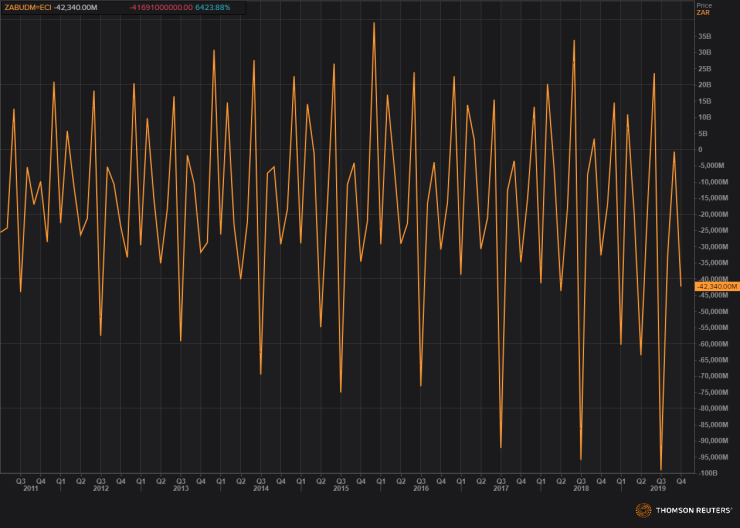This screenshot has height=528, width=740.
Task: Click the 5B price axis label
Action: click(x=703, y=134)
